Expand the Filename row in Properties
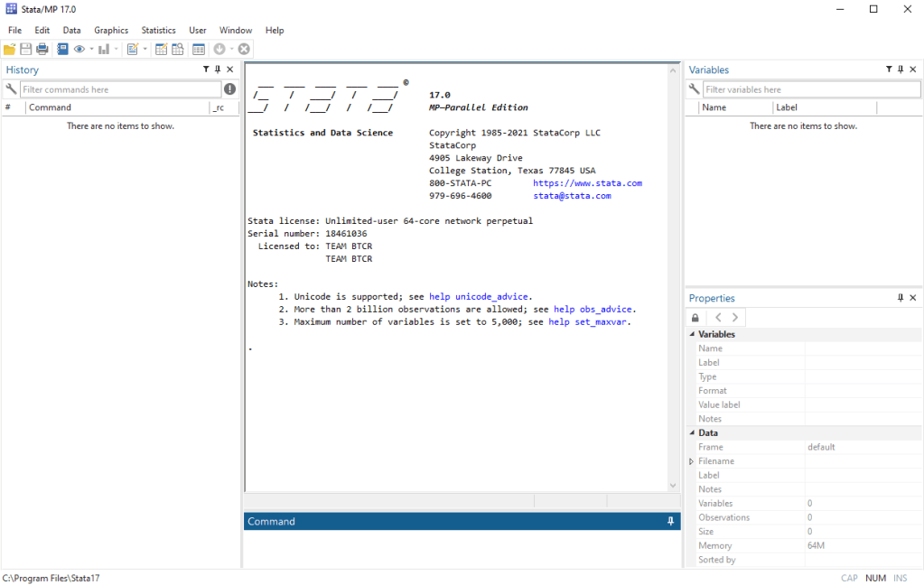This screenshot has width=924, height=585. [691, 461]
